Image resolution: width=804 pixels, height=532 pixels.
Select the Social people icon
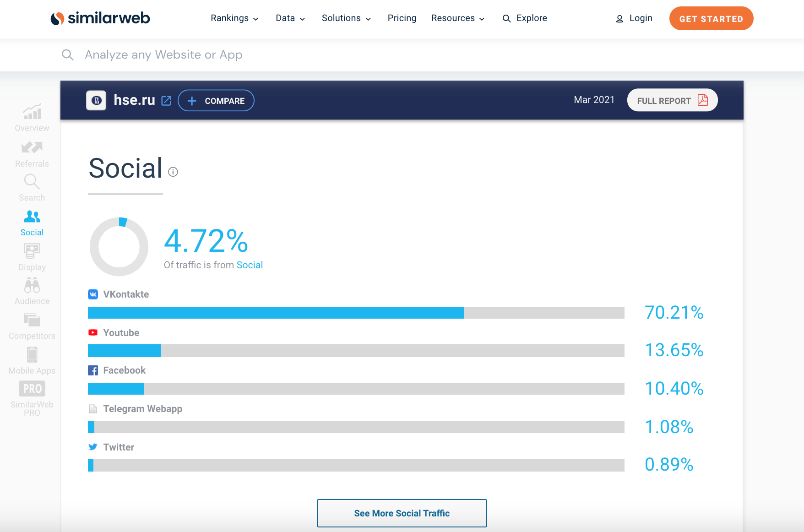(x=32, y=216)
